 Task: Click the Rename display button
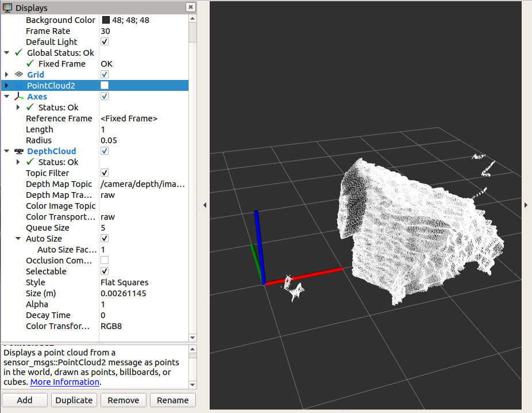(x=173, y=400)
